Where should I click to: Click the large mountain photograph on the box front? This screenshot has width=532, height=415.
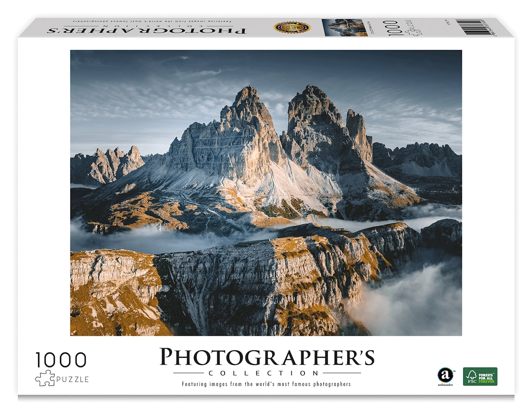[x=266, y=193]
